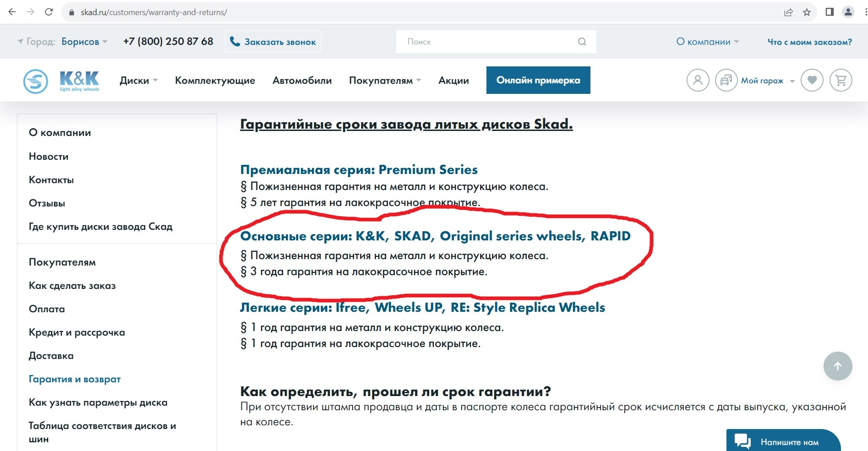Expand the Мой гараж dropdown
This screenshot has width=868, height=451.
click(768, 81)
